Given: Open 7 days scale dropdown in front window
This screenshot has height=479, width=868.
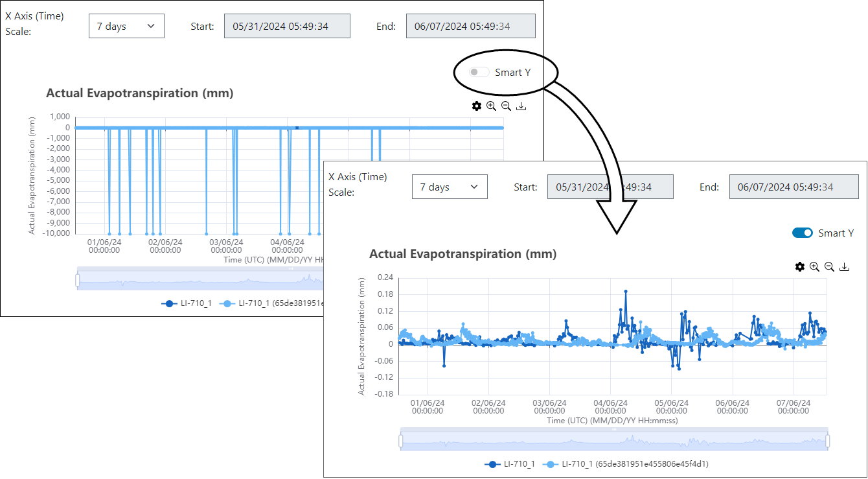Looking at the screenshot, I should (450, 187).
